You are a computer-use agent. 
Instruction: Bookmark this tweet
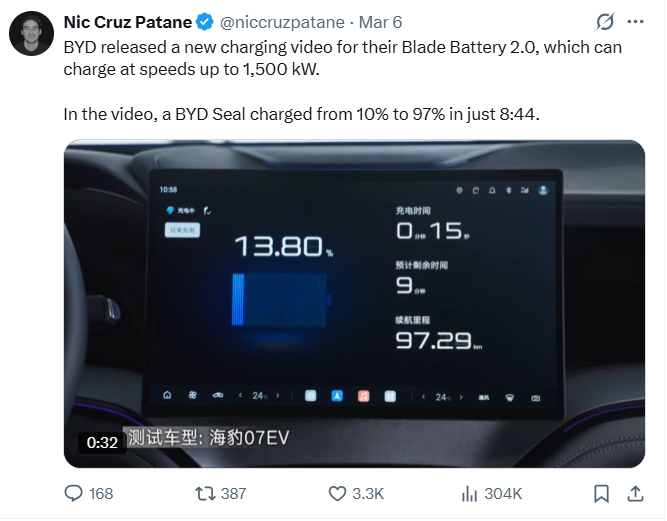601,493
